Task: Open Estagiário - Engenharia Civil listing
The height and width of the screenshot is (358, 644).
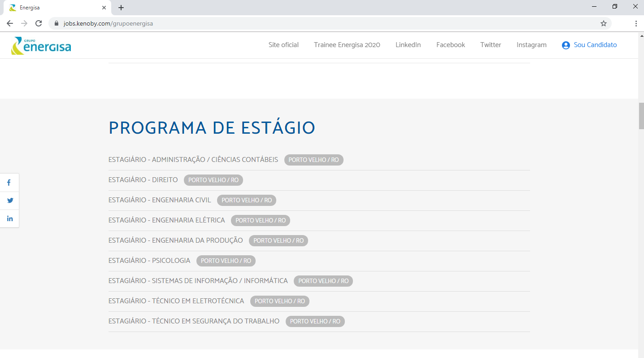Action: pos(160,200)
